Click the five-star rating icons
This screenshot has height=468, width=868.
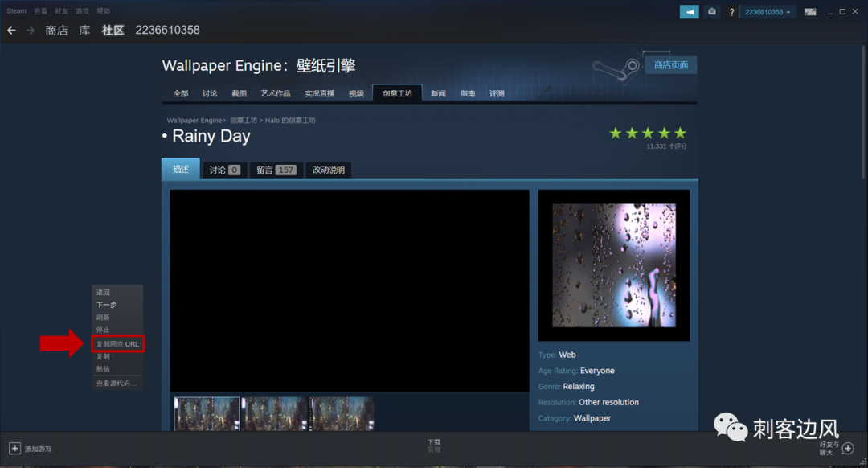[x=648, y=133]
